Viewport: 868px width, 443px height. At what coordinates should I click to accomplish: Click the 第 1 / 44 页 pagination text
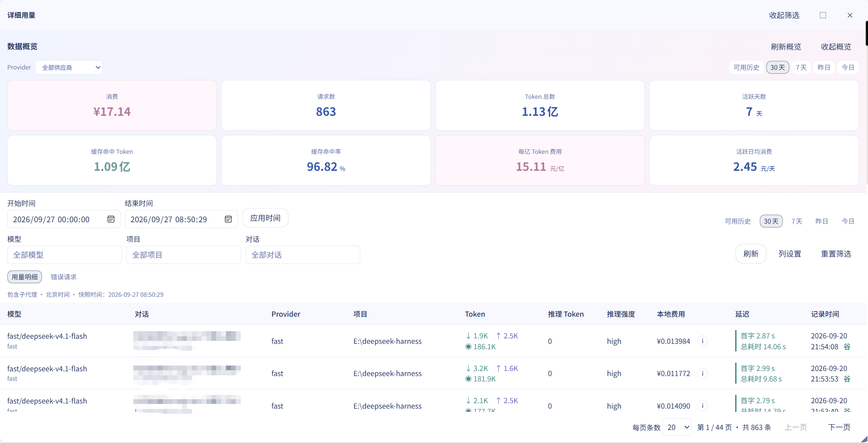(714, 427)
